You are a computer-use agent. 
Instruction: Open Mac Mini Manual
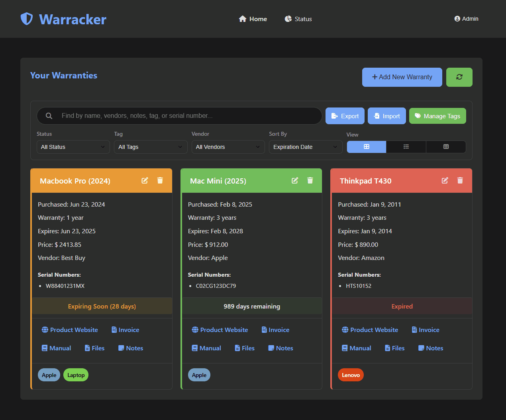click(x=206, y=348)
